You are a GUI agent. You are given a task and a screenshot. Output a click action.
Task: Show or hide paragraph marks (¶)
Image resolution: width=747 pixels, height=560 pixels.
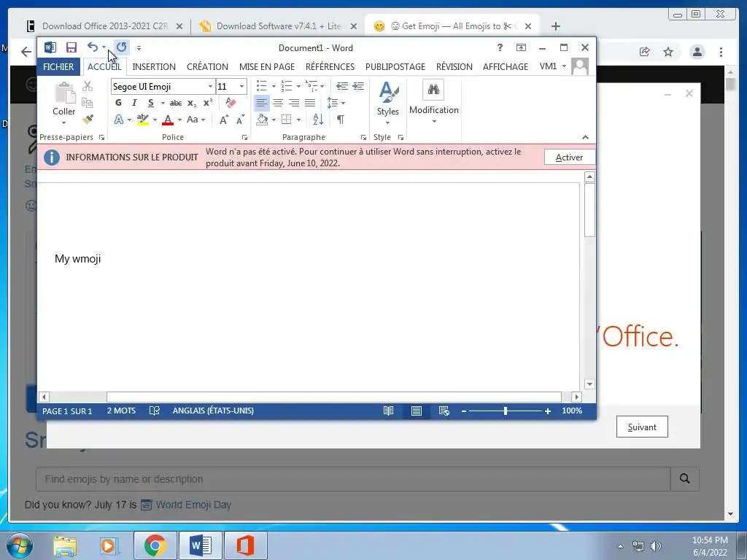pos(341,120)
